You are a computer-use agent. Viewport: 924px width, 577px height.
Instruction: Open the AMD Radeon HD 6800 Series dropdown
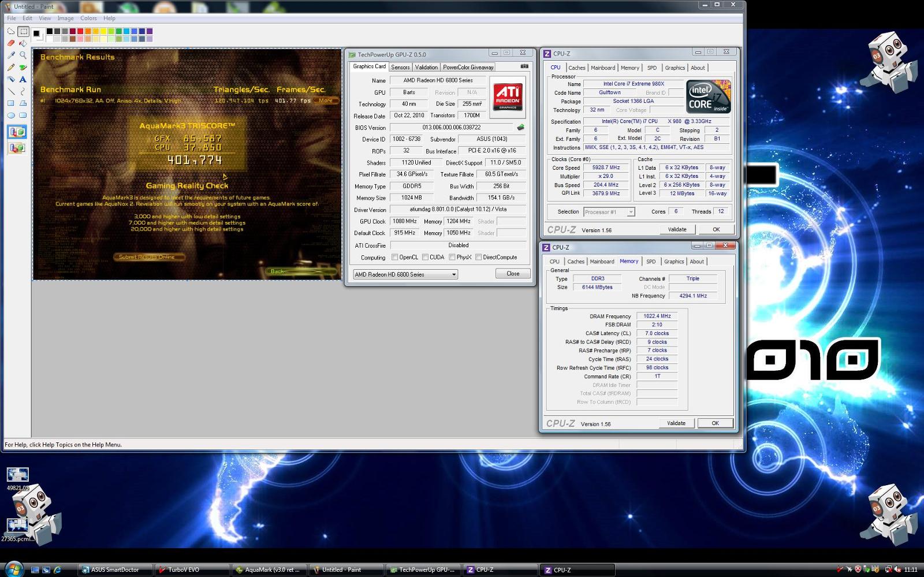405,274
